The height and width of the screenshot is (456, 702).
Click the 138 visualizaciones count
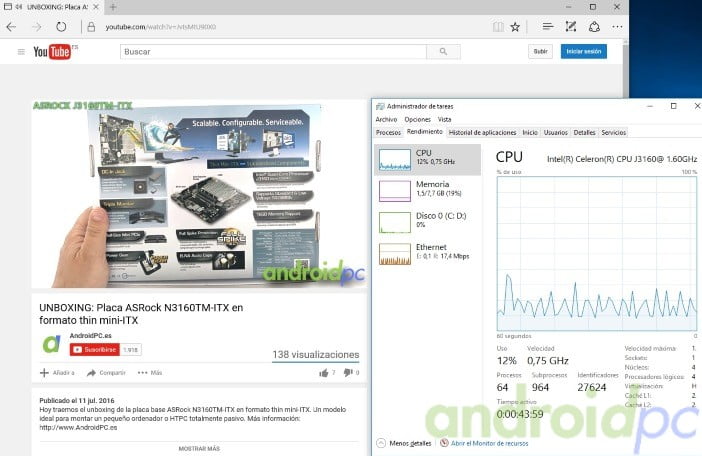[316, 354]
